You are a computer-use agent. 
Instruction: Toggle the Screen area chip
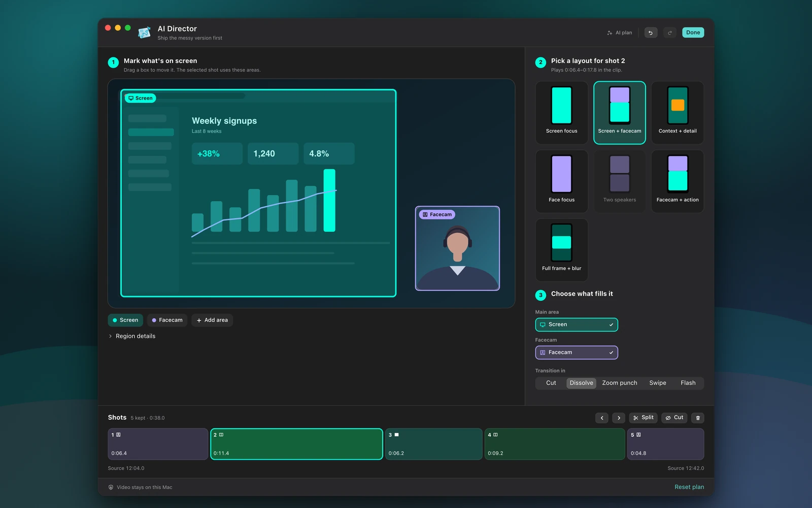(x=125, y=320)
